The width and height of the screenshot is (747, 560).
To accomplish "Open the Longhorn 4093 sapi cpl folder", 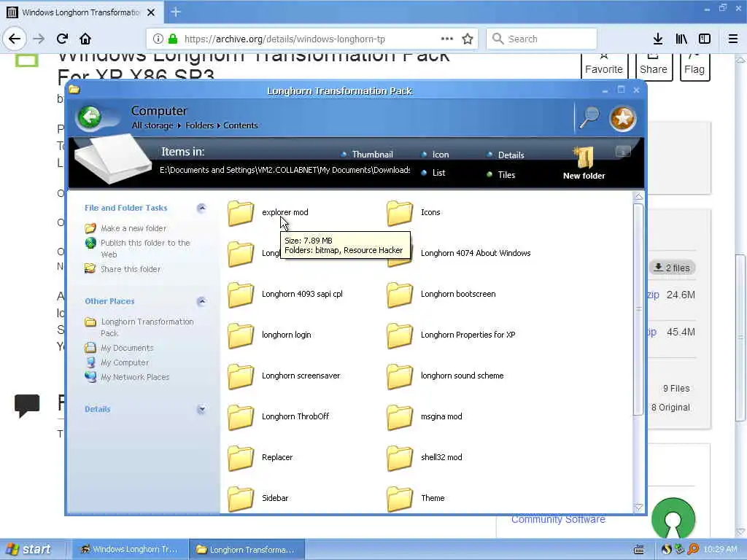I will 285,294.
